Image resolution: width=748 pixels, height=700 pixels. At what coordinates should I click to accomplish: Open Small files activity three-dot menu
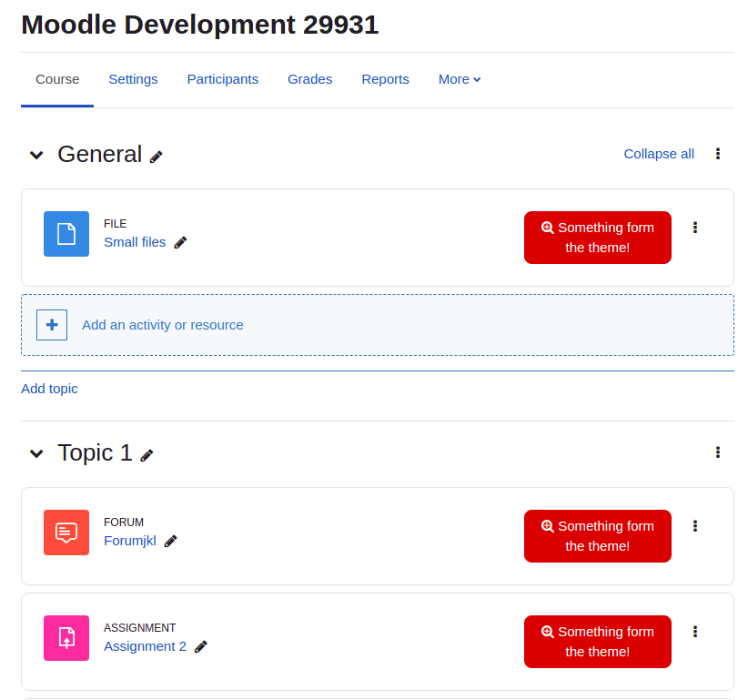click(695, 228)
